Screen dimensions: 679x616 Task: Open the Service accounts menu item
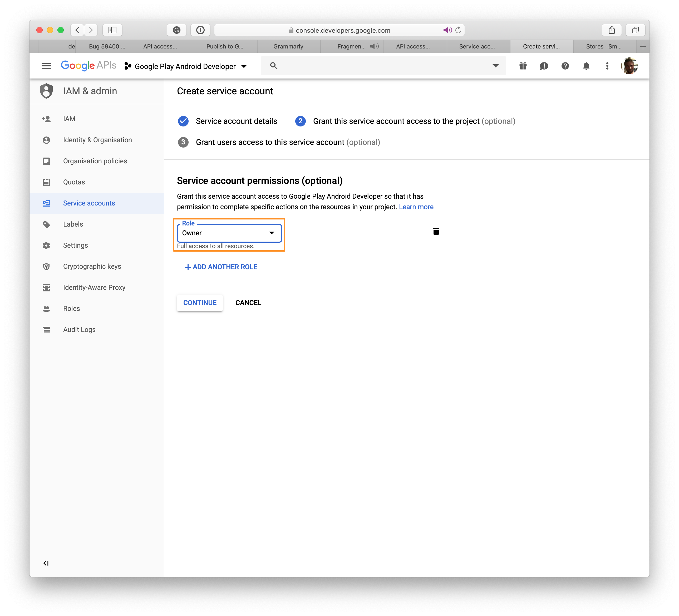[89, 203]
